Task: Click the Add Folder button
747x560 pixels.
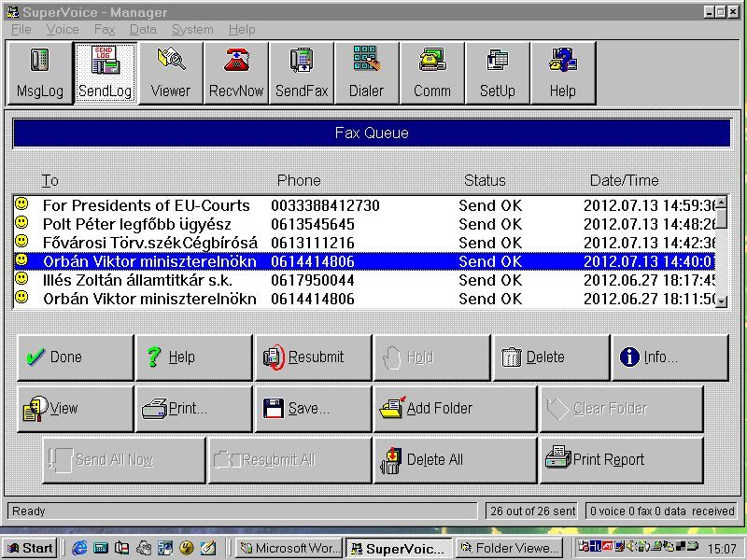Action: (456, 409)
